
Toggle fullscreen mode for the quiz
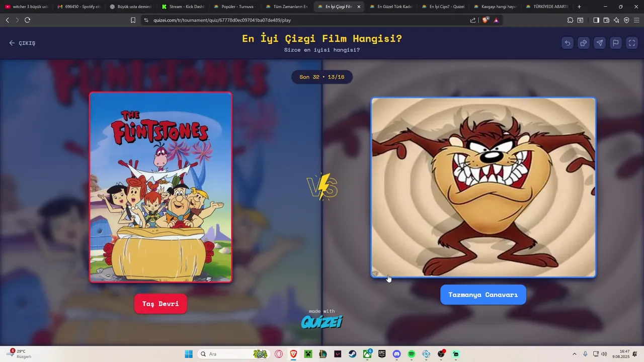click(x=632, y=43)
